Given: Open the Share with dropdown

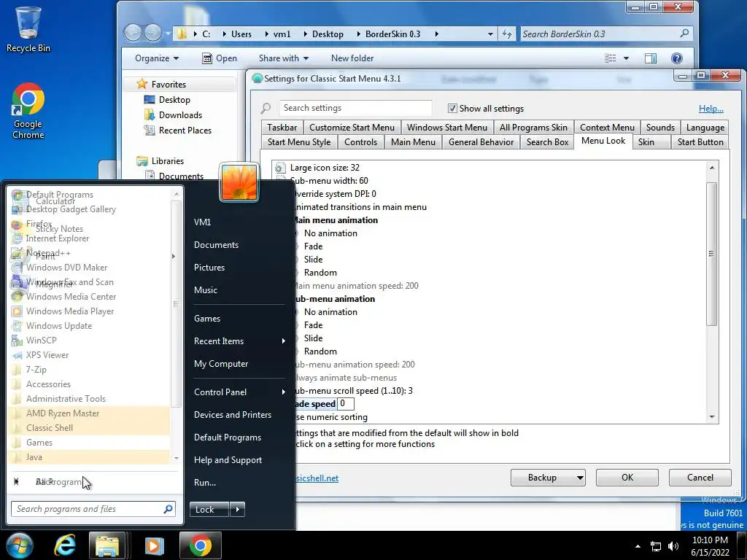Looking at the screenshot, I should pos(284,58).
